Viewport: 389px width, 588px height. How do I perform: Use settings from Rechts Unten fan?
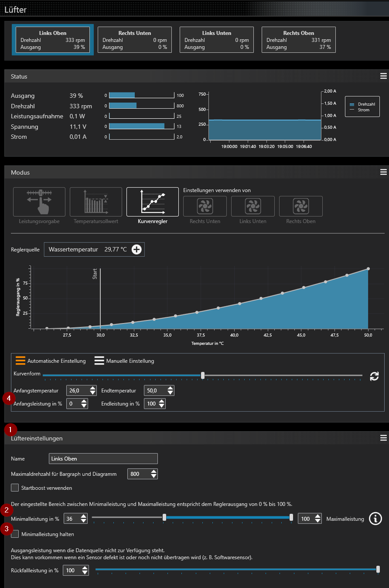tap(205, 206)
